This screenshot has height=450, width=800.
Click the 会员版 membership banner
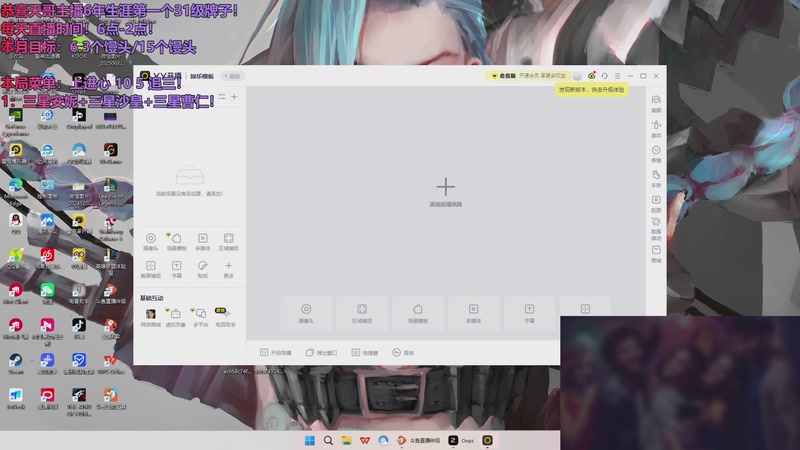tap(527, 76)
